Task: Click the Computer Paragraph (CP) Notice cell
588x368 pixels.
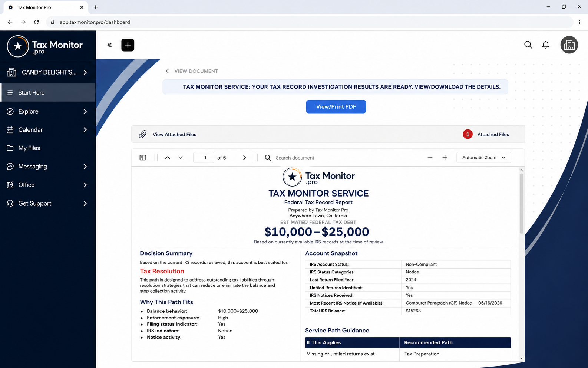Action: [454, 303]
